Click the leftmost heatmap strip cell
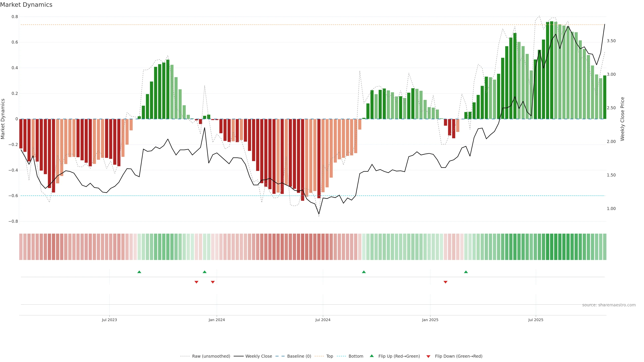Screen dimensions: 644x362 (x=21, y=247)
